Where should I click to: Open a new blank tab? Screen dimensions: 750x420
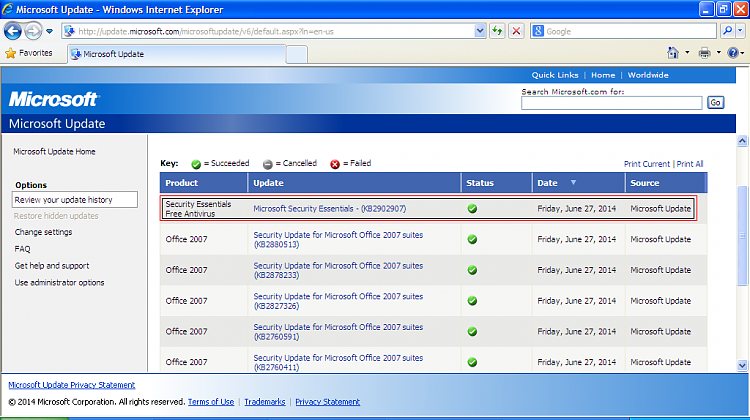pos(297,55)
